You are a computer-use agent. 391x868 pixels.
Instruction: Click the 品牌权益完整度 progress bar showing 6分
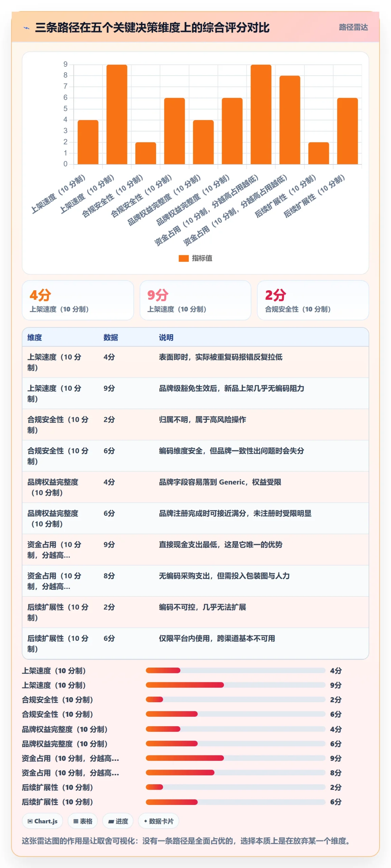pos(235,744)
